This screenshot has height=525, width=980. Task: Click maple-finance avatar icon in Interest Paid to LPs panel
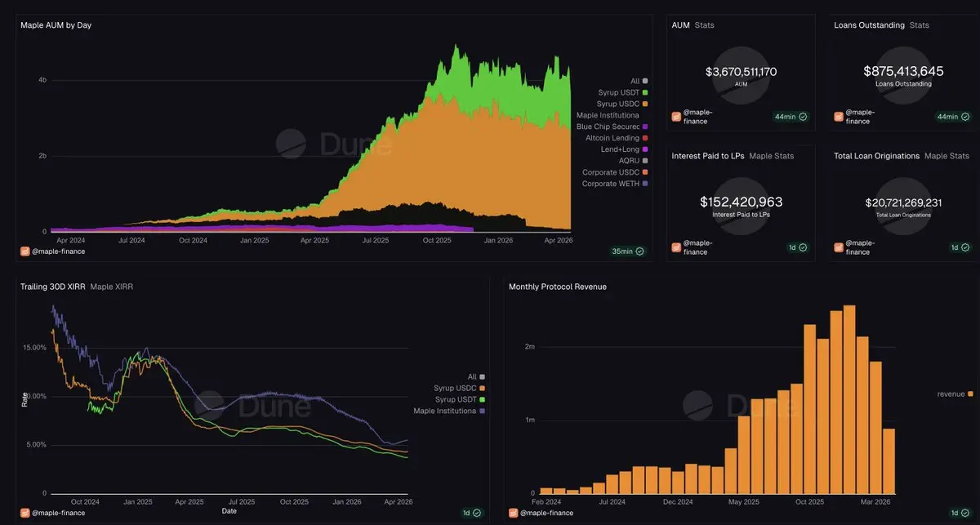click(x=676, y=247)
